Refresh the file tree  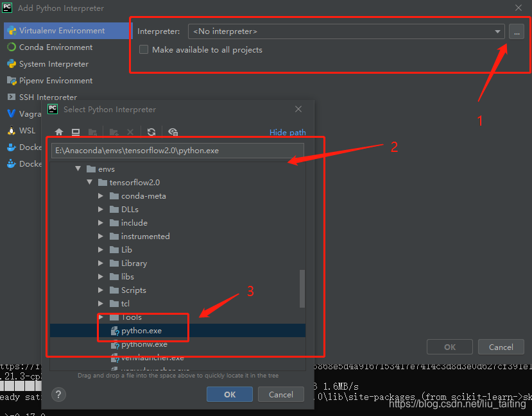(151, 132)
